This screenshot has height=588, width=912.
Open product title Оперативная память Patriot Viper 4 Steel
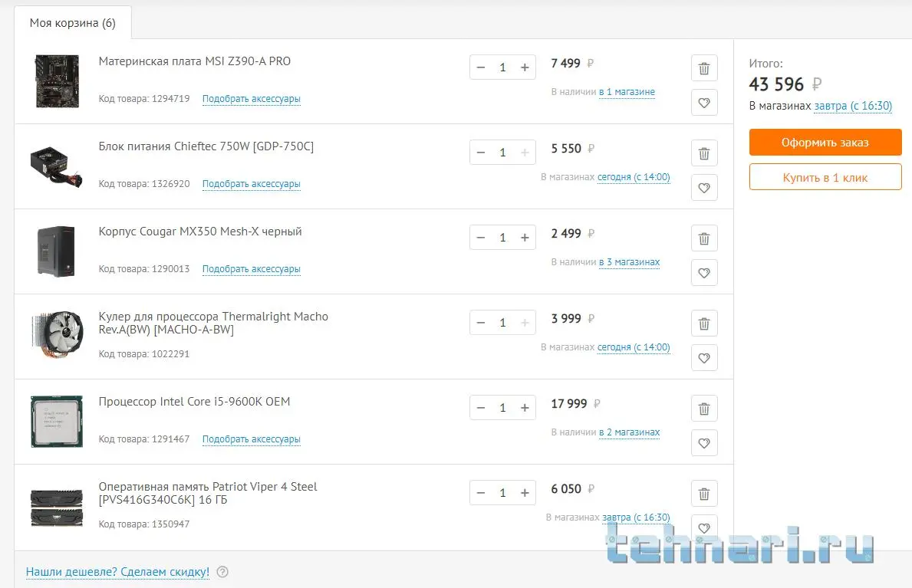(x=208, y=493)
